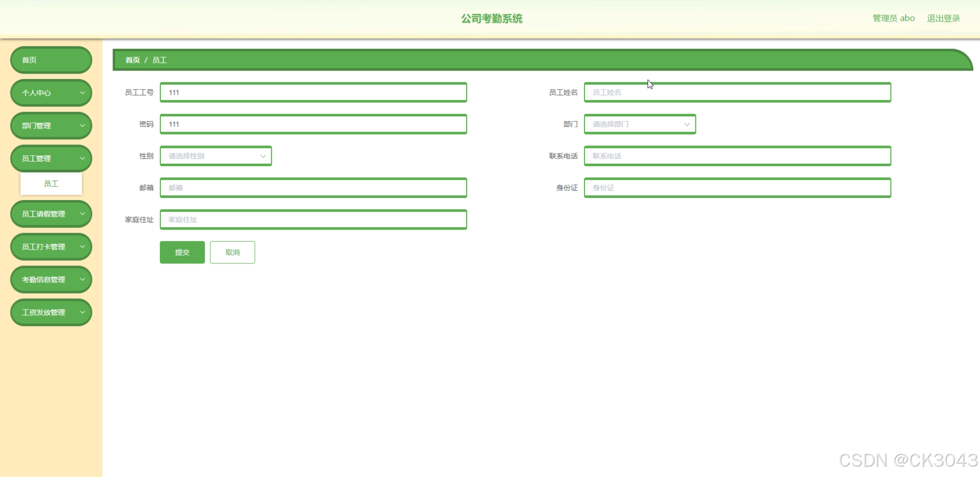Expand the 部门管理 sidebar menu
The height and width of the screenshot is (477, 980).
click(51, 125)
